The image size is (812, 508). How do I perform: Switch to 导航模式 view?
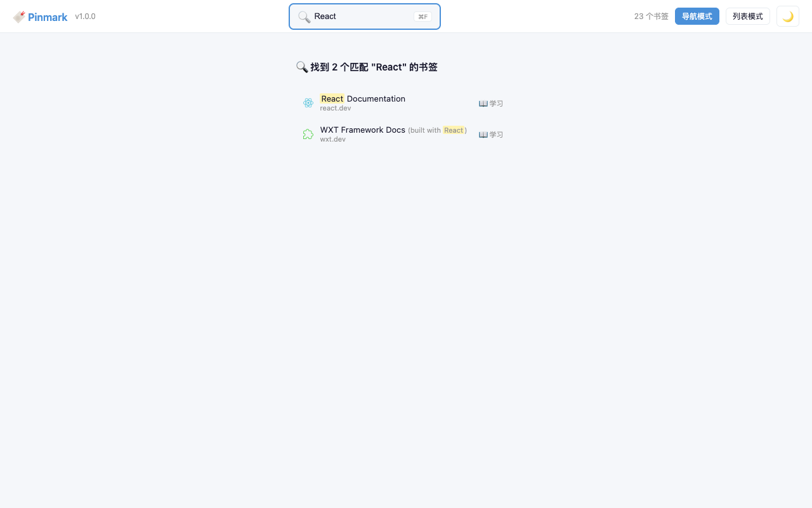(x=697, y=17)
